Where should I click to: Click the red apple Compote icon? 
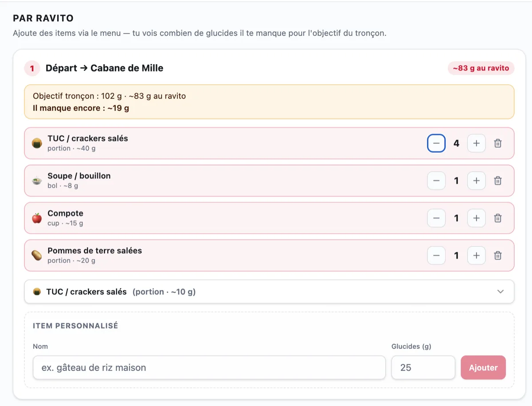(37, 218)
